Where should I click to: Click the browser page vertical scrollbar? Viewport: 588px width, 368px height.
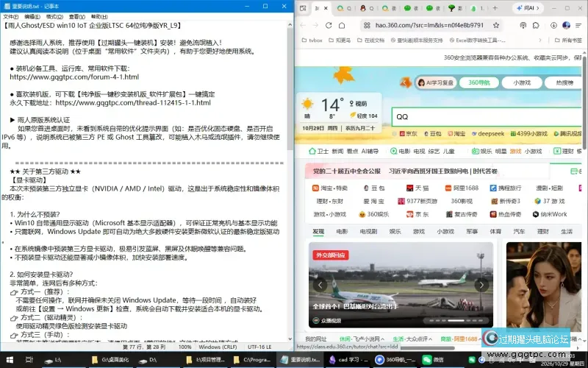584,102
